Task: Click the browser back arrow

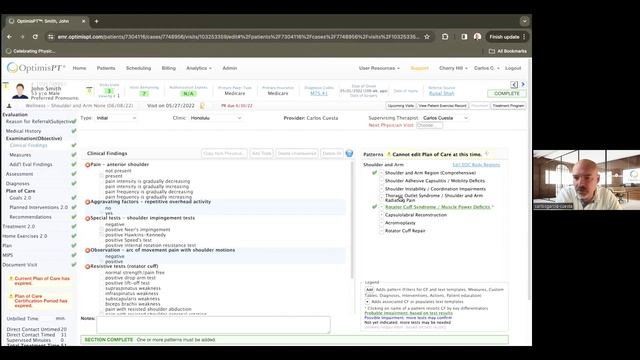Action: 9,37
